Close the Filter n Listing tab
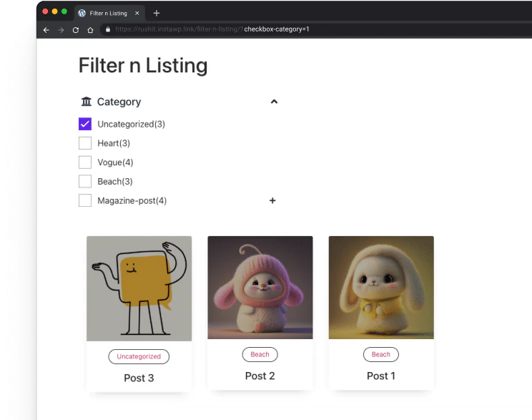Viewport: 532px width, 420px height. click(x=137, y=14)
